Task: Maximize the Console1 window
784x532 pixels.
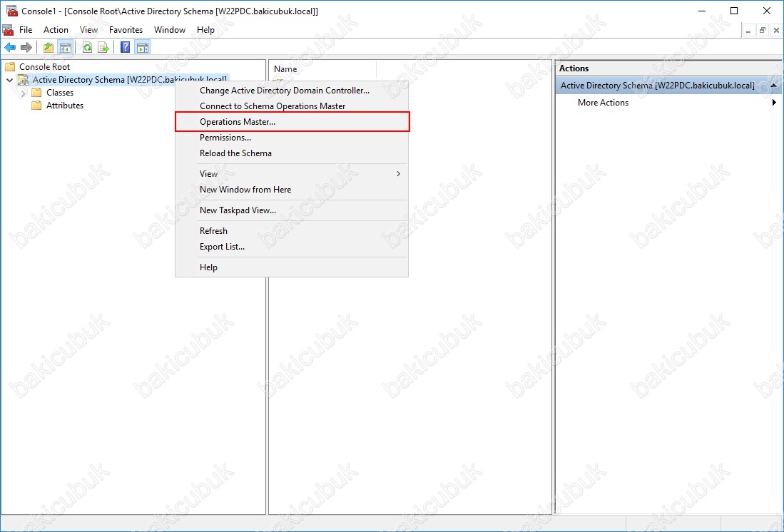Action: pos(734,11)
